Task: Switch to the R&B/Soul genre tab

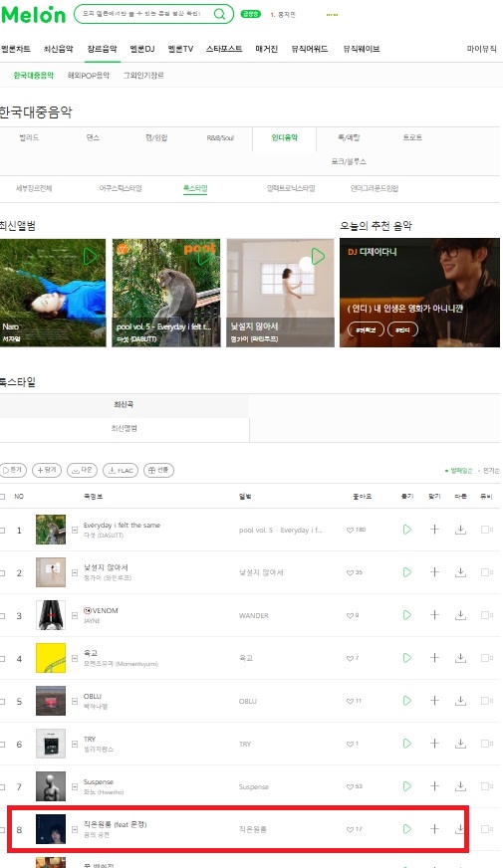Action: (220, 137)
